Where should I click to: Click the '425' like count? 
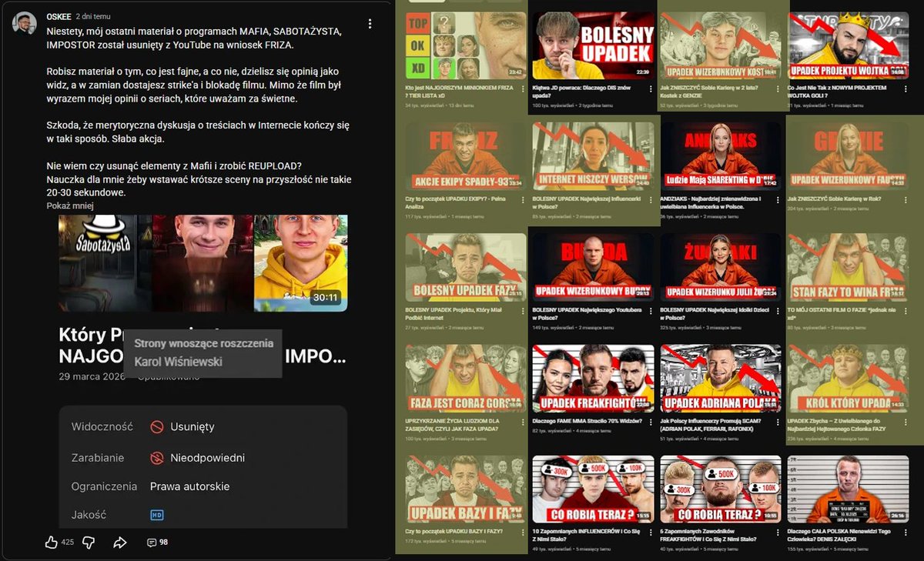coord(68,543)
